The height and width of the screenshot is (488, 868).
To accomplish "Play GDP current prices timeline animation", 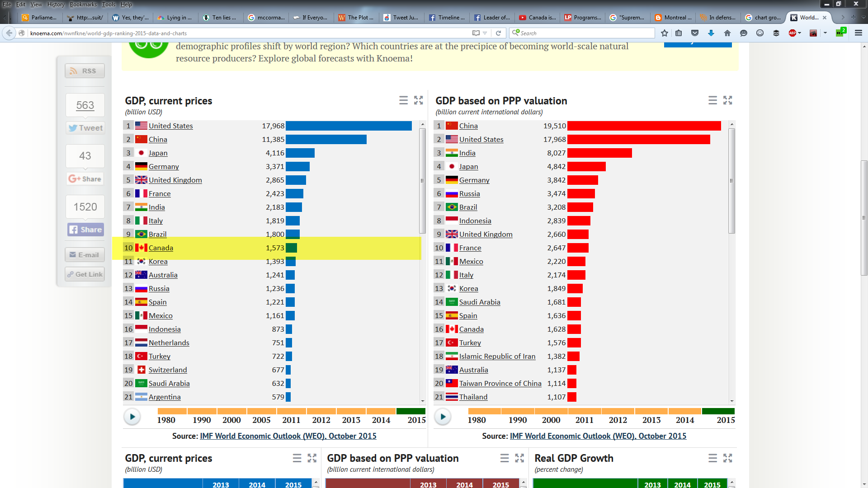I will (132, 417).
